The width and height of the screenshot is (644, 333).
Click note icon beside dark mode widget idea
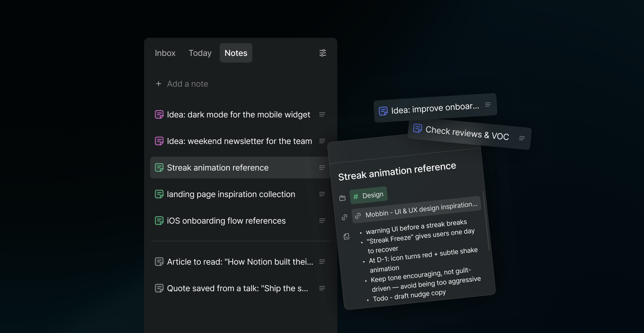point(159,115)
